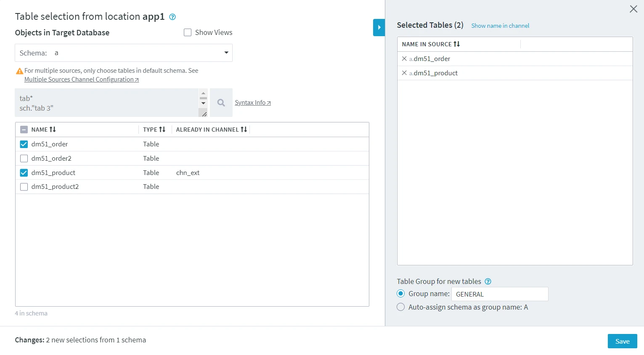
Task: Open the Syntax Info link
Action: click(252, 102)
